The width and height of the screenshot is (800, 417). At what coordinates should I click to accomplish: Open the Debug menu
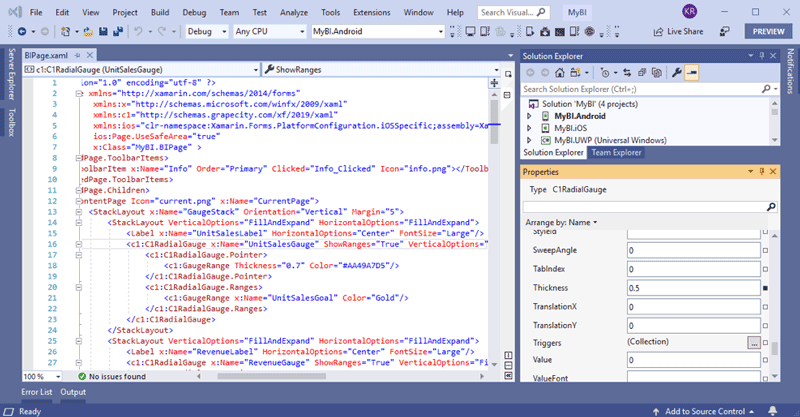point(194,12)
